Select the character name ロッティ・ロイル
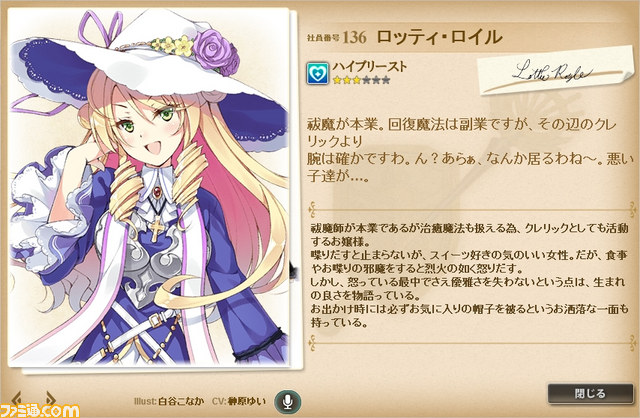The image size is (640, 418). (439, 37)
